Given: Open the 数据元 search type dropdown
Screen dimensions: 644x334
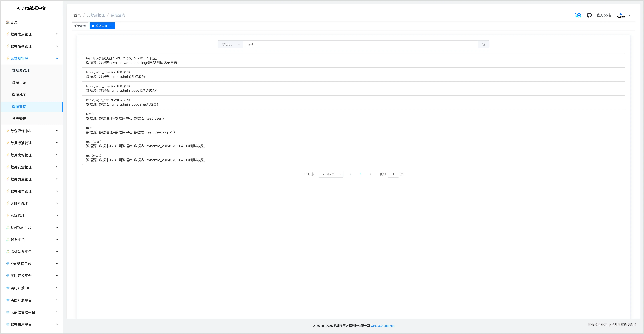Looking at the screenshot, I should point(231,44).
